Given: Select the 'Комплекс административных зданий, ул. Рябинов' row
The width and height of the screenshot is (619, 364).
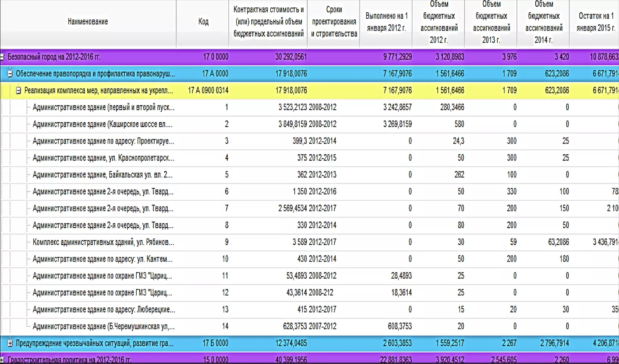Looking at the screenshot, I should click(x=103, y=242).
